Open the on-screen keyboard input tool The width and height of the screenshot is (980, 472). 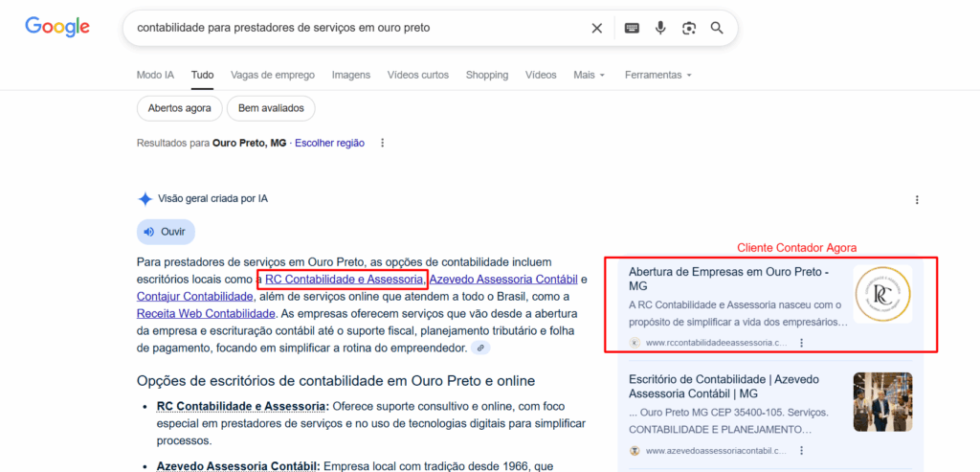coord(632,29)
